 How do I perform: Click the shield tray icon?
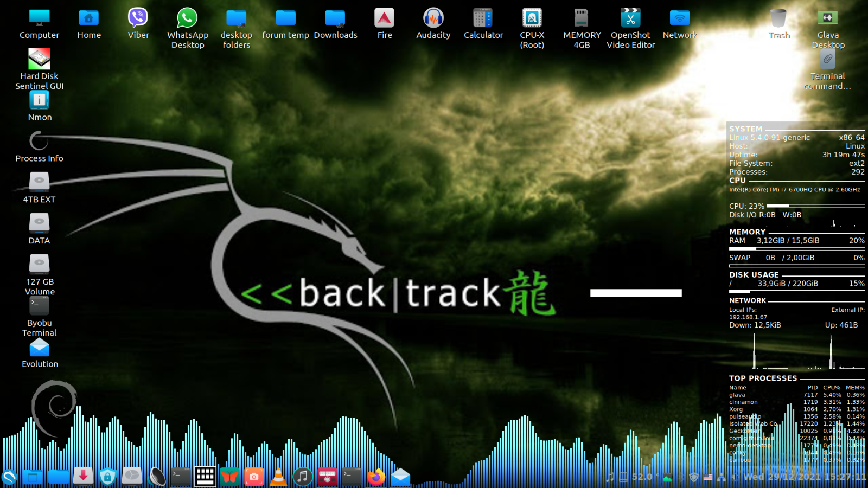pyautogui.click(x=694, y=477)
